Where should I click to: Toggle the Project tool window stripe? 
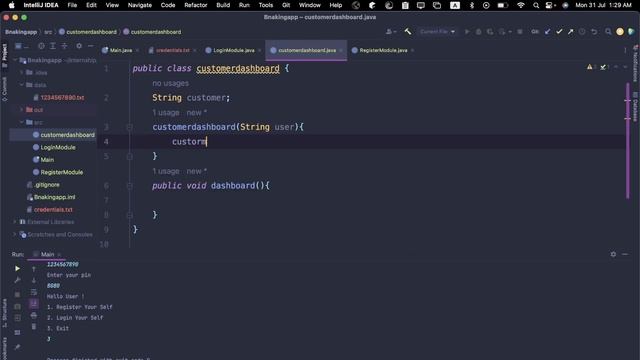pyautogui.click(x=4, y=56)
